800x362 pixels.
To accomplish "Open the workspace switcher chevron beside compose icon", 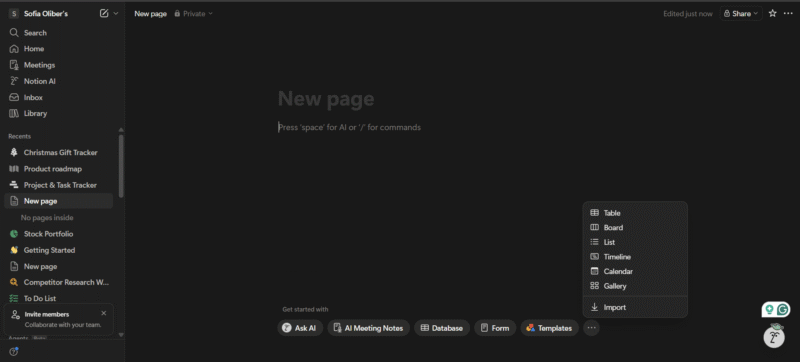I will click(x=116, y=14).
